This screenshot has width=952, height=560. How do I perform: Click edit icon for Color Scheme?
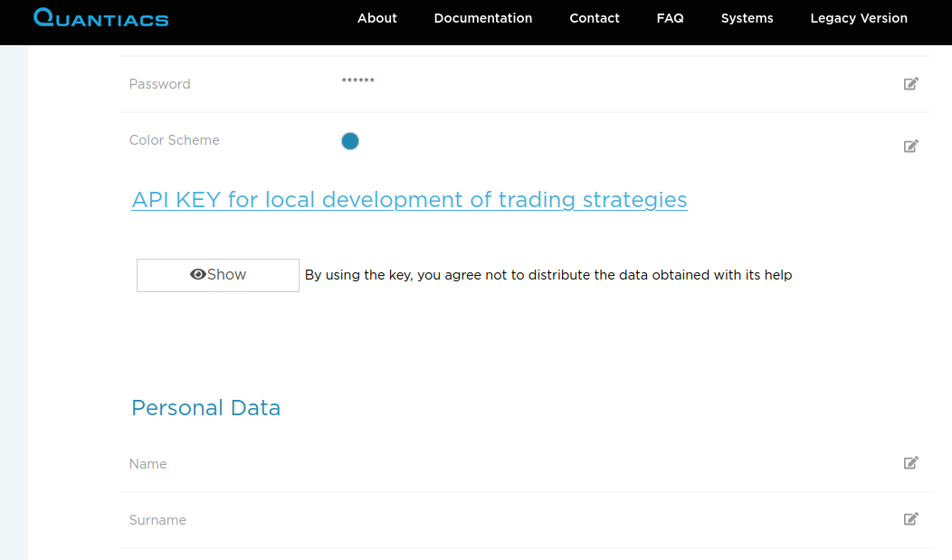[x=910, y=146]
